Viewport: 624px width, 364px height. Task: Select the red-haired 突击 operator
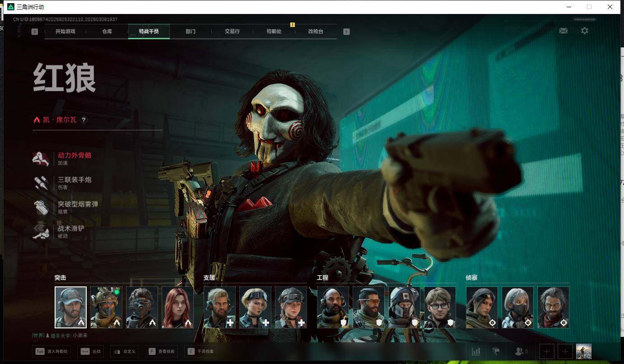(x=177, y=307)
